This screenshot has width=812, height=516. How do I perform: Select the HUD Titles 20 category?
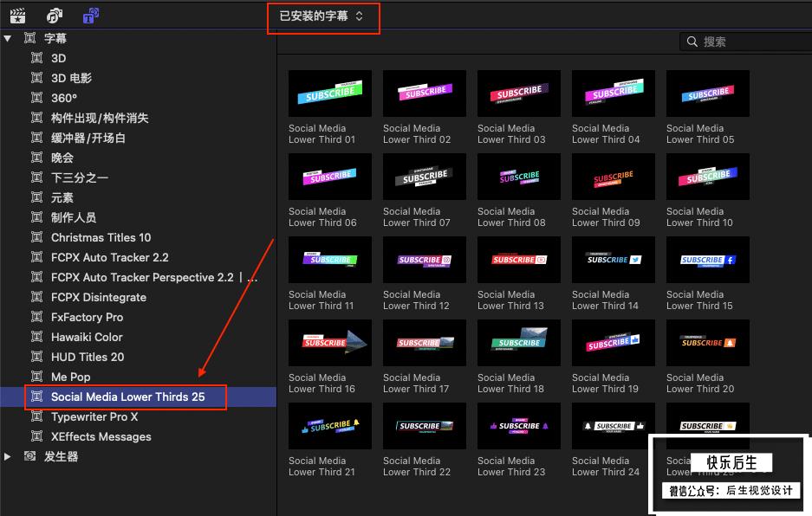[88, 357]
